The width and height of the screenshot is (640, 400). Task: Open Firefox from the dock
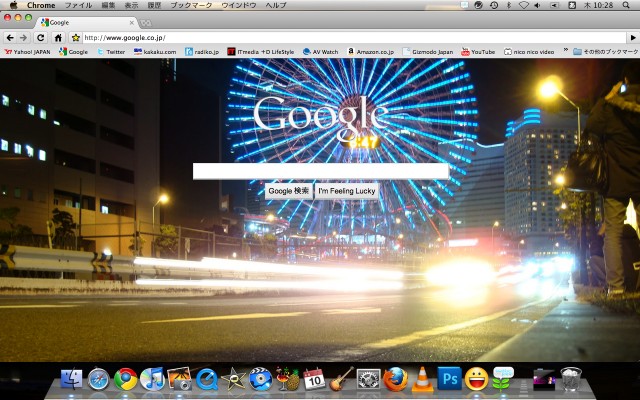(x=395, y=379)
